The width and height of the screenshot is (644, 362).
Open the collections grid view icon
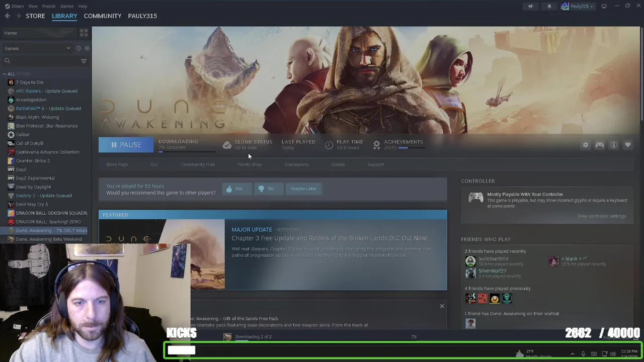tap(84, 33)
